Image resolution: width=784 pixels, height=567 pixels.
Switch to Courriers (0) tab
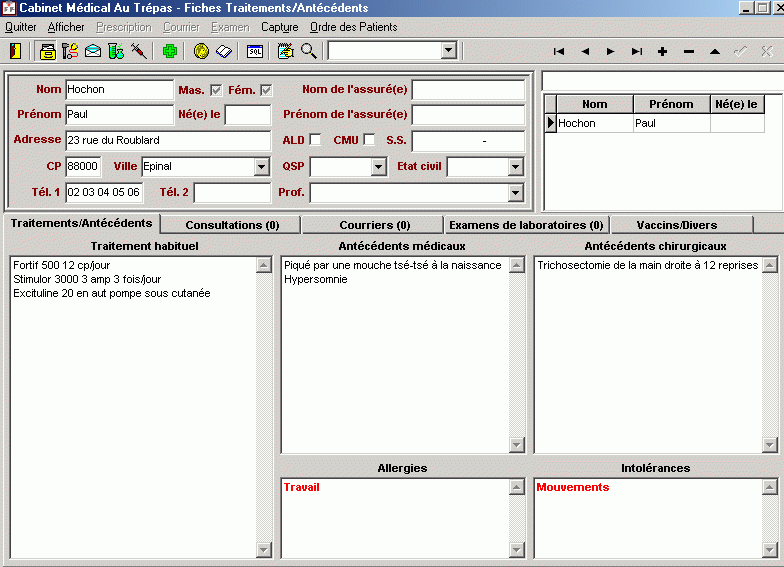point(374,225)
